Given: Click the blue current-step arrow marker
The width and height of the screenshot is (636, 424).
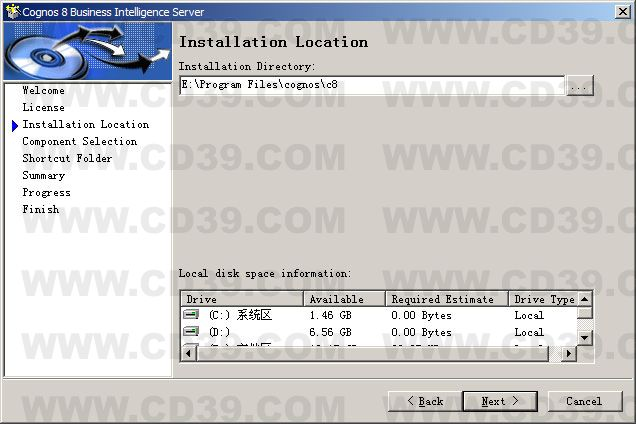Looking at the screenshot, I should click(x=15, y=126).
